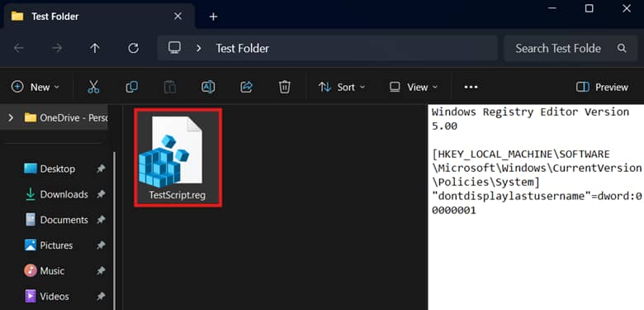Open the View dropdown menu
The height and width of the screenshot is (310, 644).
(x=414, y=87)
